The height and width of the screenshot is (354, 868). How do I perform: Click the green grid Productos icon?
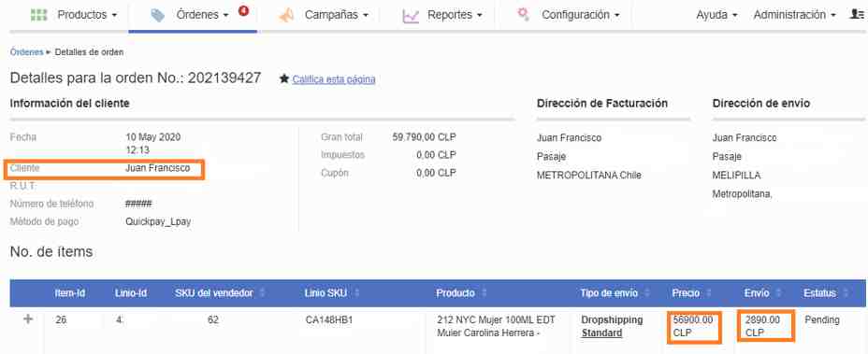38,15
